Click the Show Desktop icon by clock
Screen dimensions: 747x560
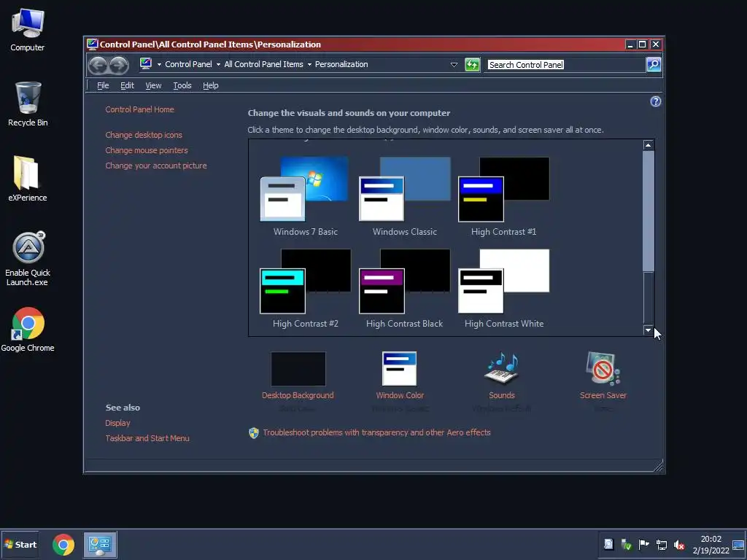738,545
